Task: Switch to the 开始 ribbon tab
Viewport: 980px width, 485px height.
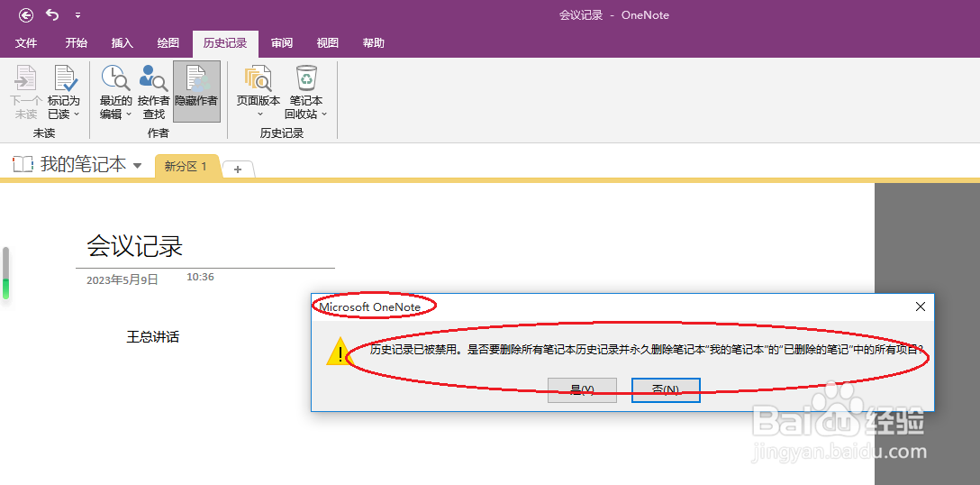Action: point(77,43)
